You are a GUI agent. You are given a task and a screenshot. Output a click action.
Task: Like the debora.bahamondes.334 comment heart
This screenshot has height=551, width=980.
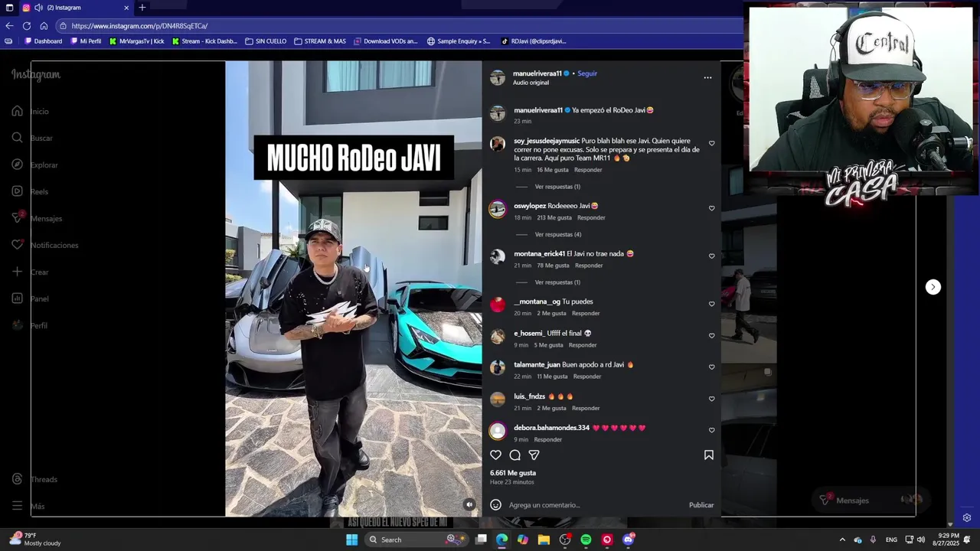[711, 430]
